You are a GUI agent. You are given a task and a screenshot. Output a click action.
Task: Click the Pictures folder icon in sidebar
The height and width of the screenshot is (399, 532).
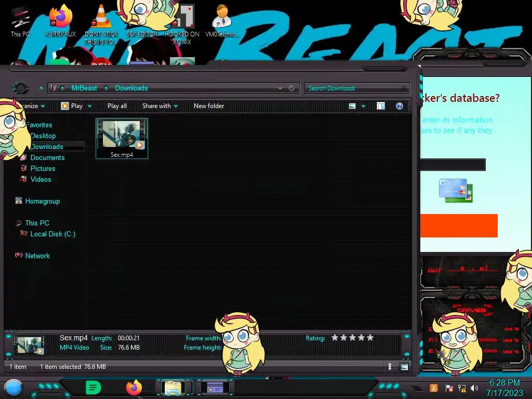click(x=23, y=168)
